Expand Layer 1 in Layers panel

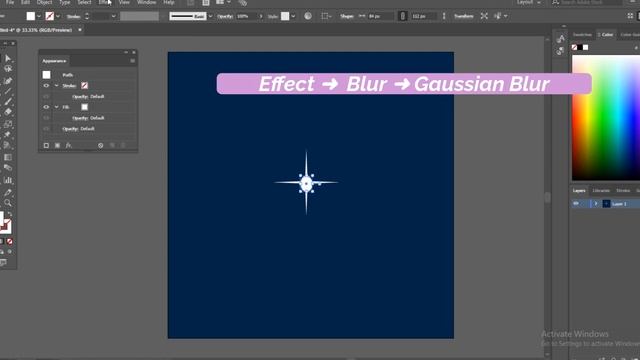click(x=596, y=203)
